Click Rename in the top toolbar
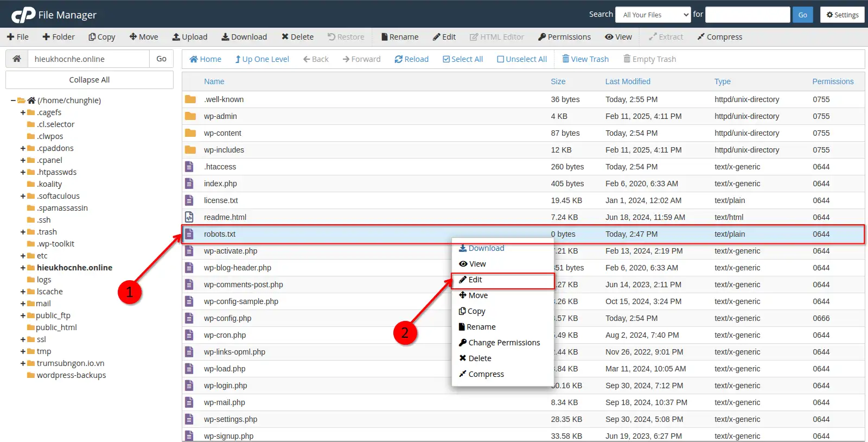Viewport: 868px width, 442px height. 400,37
